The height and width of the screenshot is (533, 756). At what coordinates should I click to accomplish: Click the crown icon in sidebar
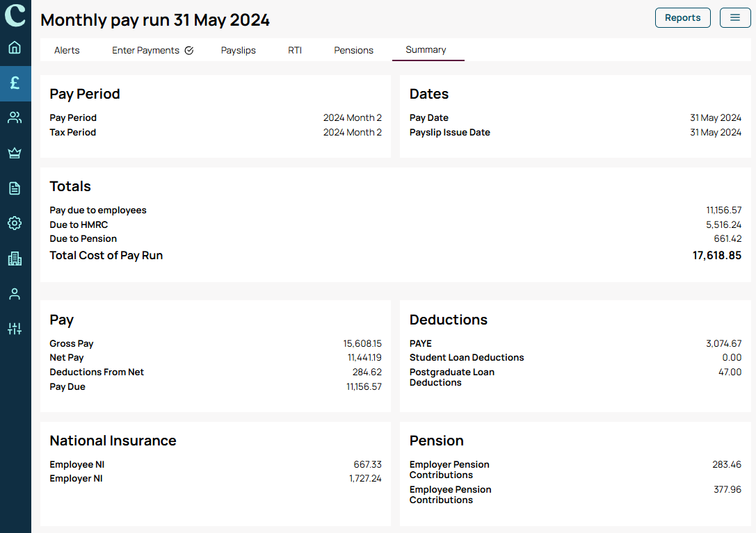click(15, 154)
